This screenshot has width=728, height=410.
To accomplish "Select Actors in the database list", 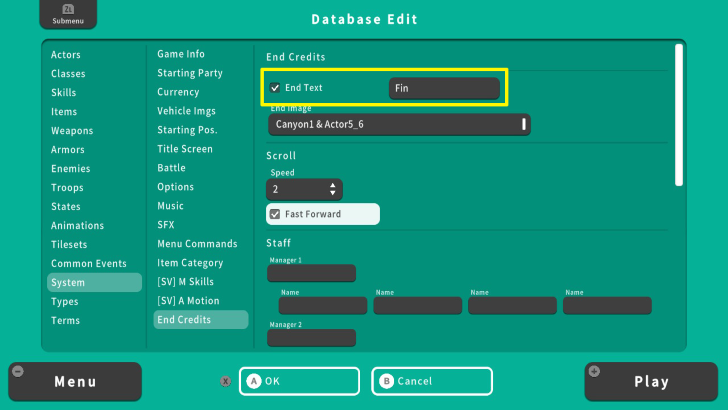I will click(66, 55).
